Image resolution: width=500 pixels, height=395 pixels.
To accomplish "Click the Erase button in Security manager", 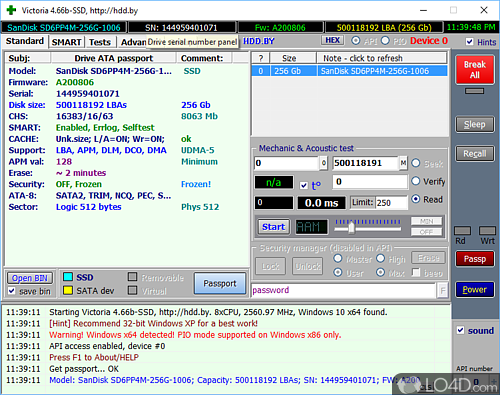I will 429,258.
